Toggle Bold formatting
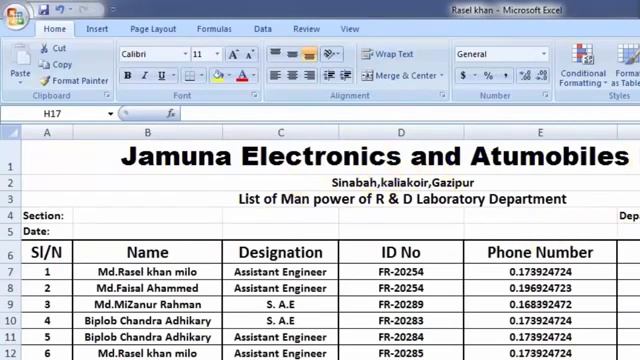The image size is (640, 360). (x=128, y=76)
